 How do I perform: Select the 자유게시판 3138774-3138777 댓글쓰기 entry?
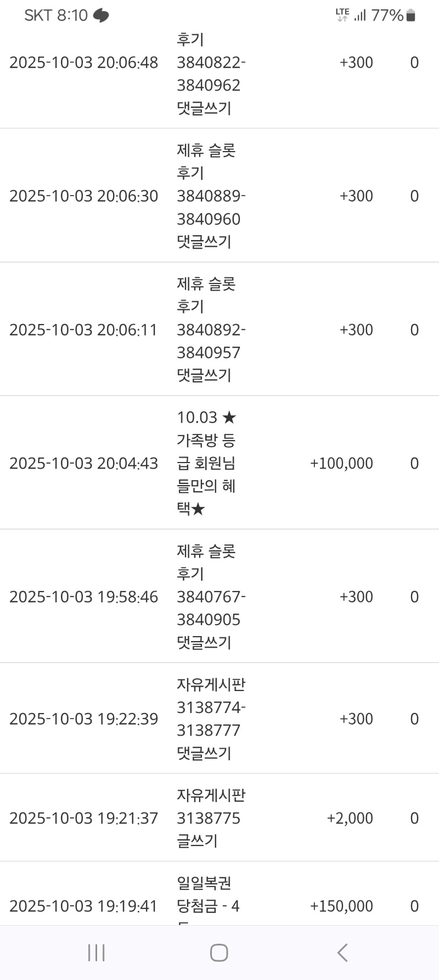[211, 719]
